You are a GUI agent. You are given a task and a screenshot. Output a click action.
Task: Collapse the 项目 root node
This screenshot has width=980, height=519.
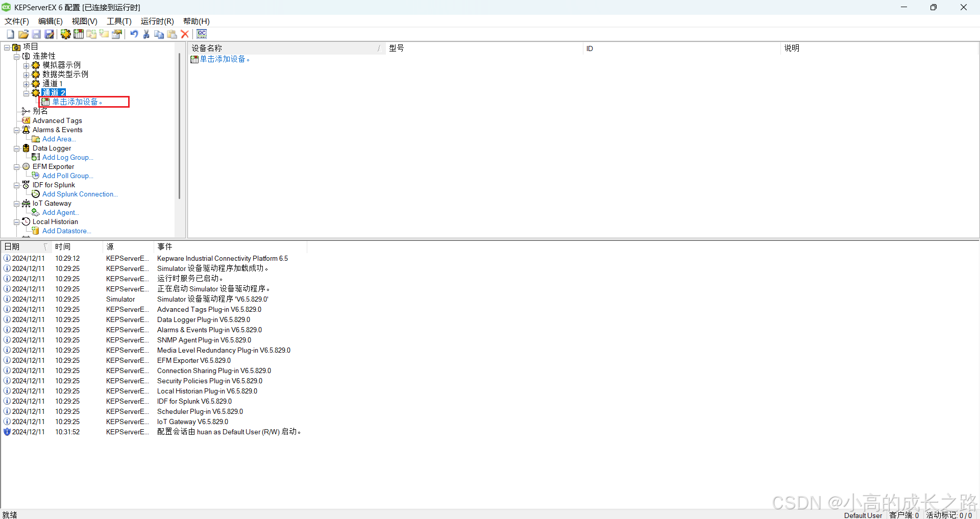pos(7,47)
